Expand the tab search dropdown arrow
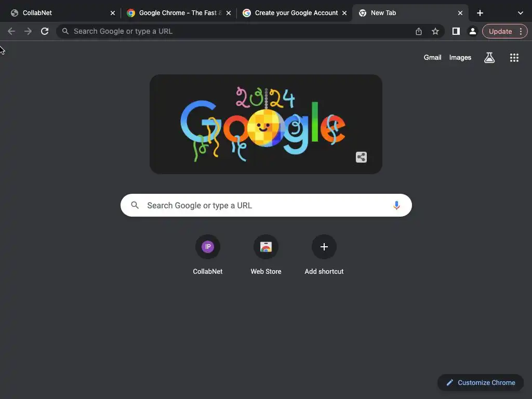 (521, 13)
